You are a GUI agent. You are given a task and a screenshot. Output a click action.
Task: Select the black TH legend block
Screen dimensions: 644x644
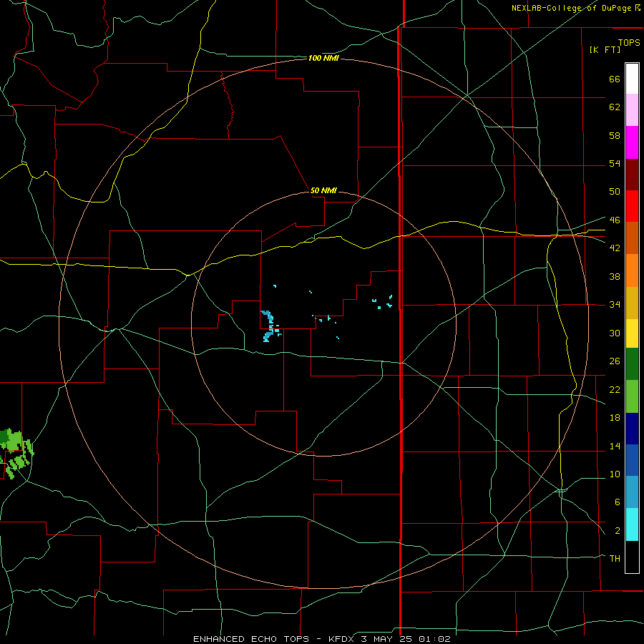click(x=632, y=557)
